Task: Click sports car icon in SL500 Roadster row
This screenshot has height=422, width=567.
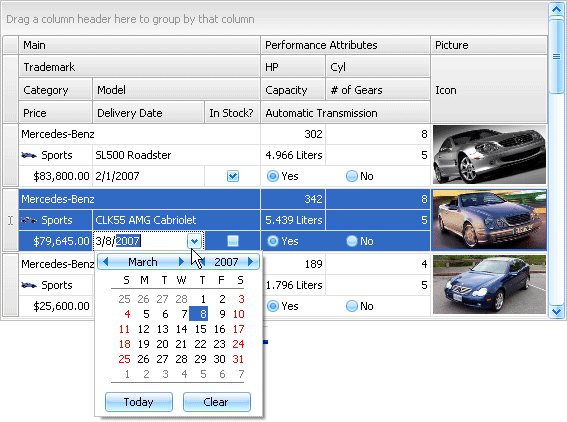Action: point(29,155)
